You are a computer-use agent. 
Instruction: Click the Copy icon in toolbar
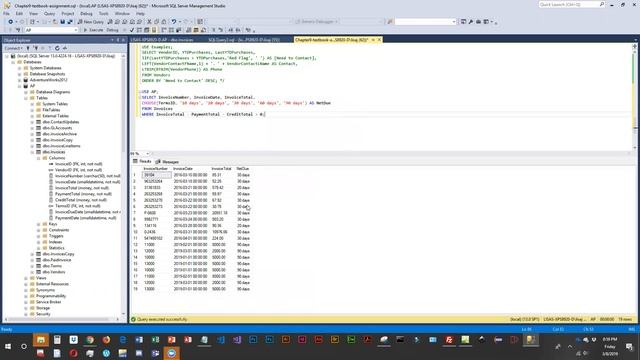tap(157, 22)
